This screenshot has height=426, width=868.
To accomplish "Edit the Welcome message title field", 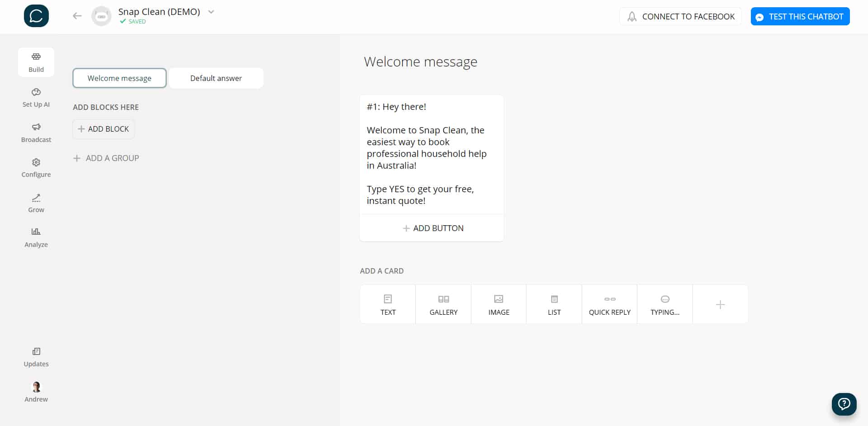I will click(420, 62).
